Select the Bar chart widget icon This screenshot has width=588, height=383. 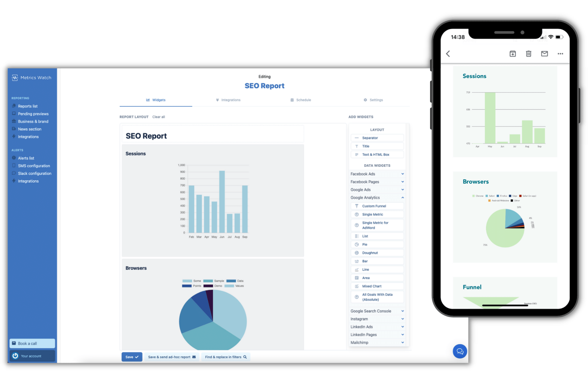click(x=356, y=261)
